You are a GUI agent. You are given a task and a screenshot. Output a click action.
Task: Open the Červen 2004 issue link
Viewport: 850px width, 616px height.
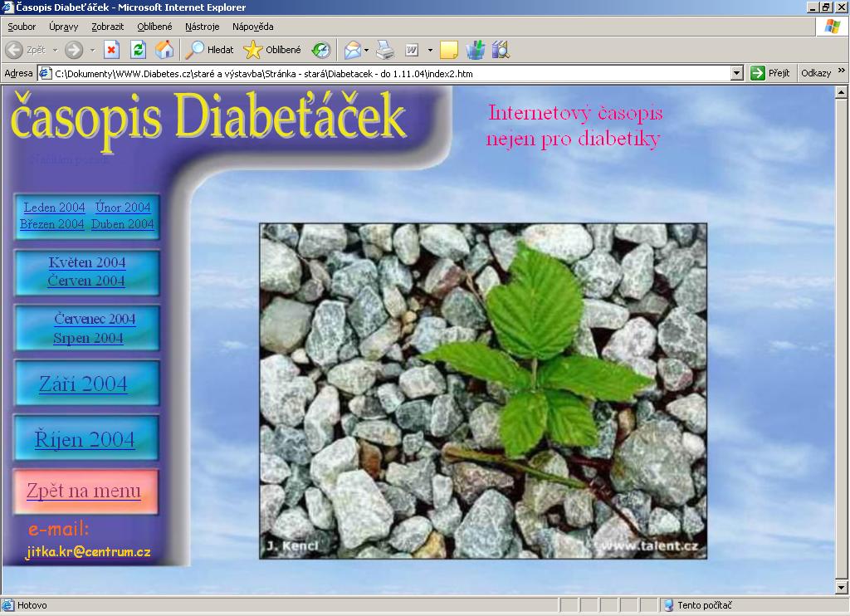click(86, 281)
